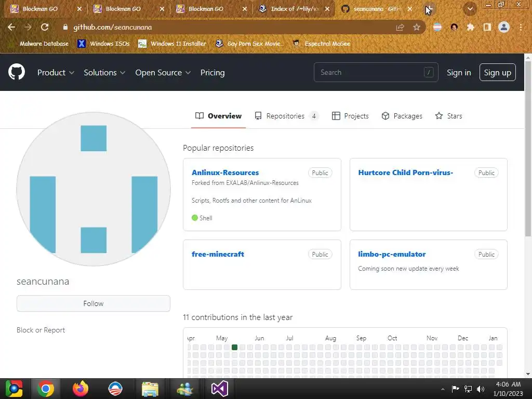The width and height of the screenshot is (532, 399).
Task: Open a new tab with the plus button
Action: coord(429,9)
